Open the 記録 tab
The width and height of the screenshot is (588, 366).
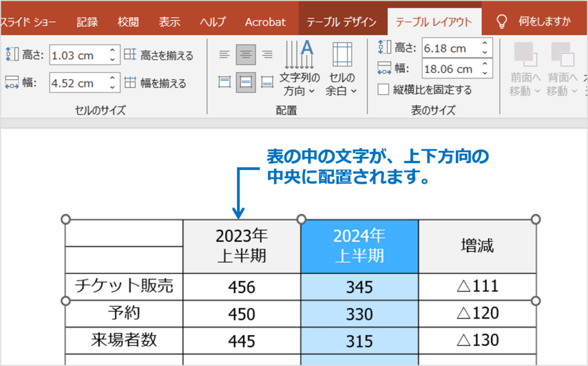87,22
